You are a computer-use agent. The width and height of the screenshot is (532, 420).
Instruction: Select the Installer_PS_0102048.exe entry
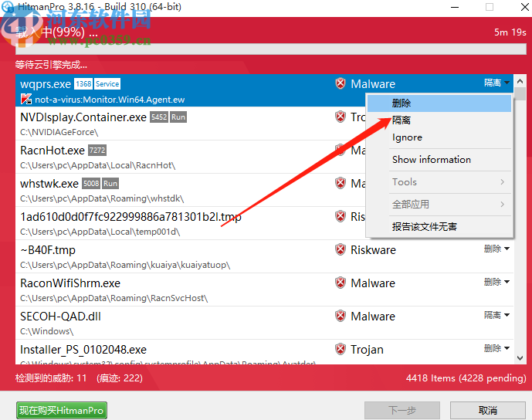click(x=264, y=352)
